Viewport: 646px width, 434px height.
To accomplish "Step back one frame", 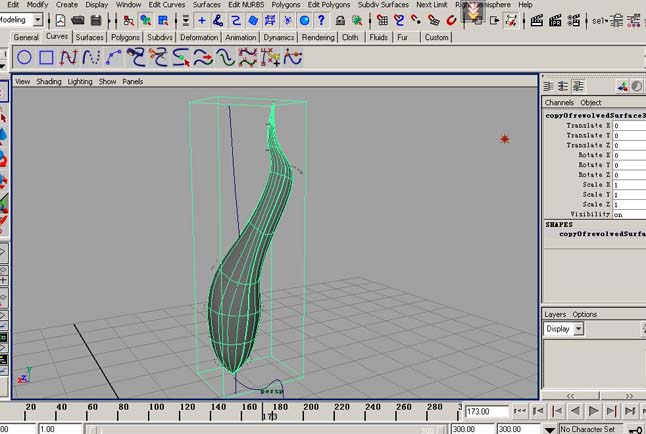I will [x=538, y=411].
